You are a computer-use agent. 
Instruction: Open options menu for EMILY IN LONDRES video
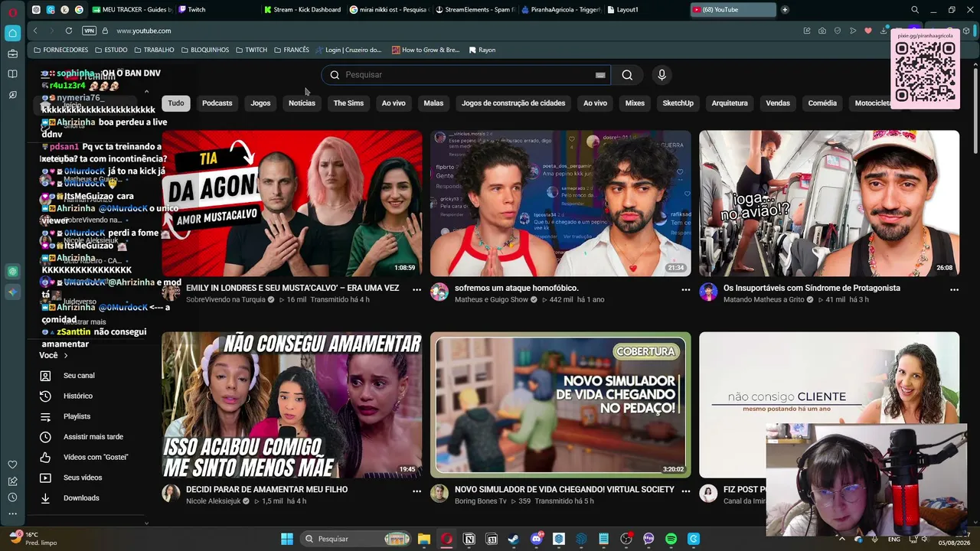pyautogui.click(x=416, y=289)
